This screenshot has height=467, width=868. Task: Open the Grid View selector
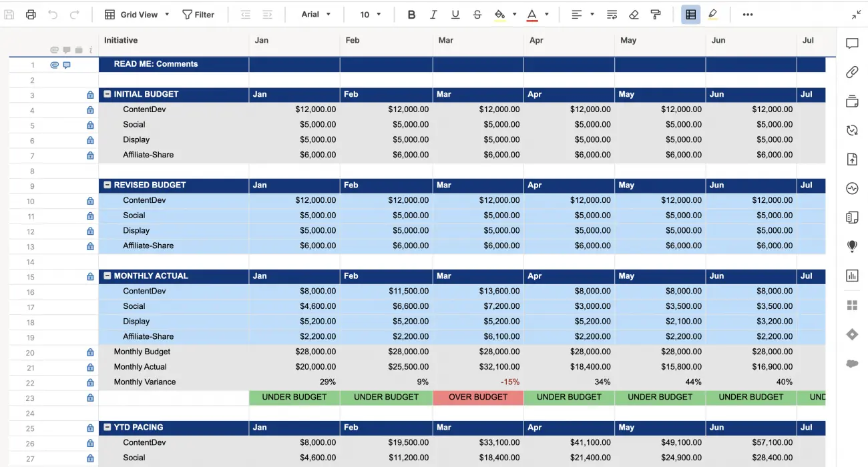click(x=136, y=14)
